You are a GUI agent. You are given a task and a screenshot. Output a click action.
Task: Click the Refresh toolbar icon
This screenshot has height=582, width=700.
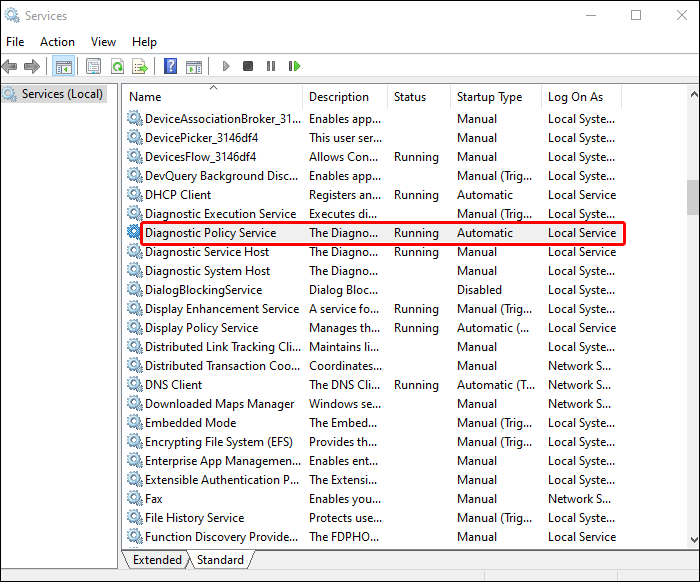pyautogui.click(x=117, y=67)
